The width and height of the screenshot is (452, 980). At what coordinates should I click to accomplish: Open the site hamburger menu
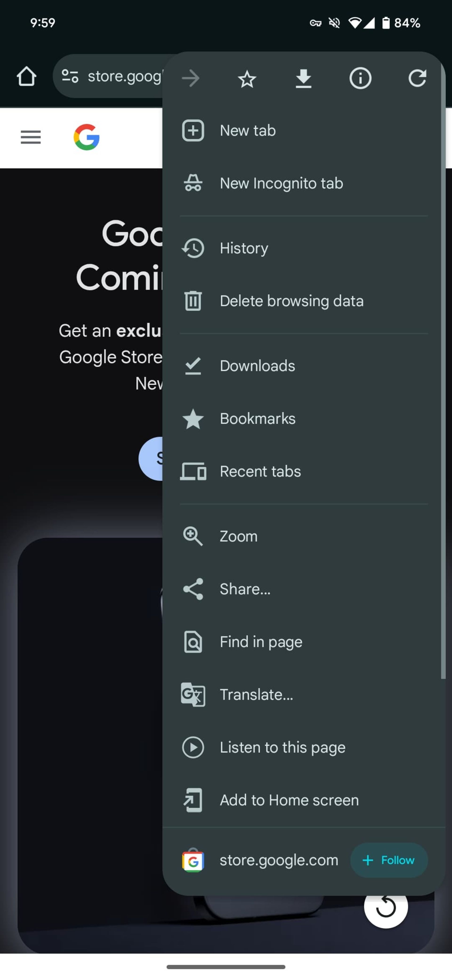coord(31,137)
